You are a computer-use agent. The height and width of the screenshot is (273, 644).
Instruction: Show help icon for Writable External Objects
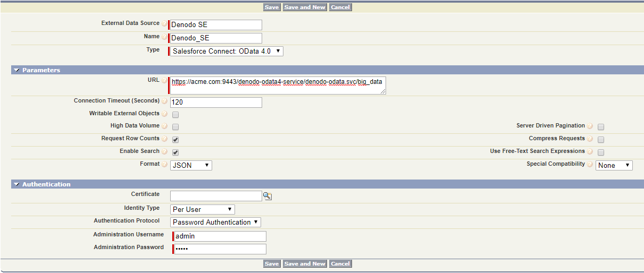click(x=164, y=114)
